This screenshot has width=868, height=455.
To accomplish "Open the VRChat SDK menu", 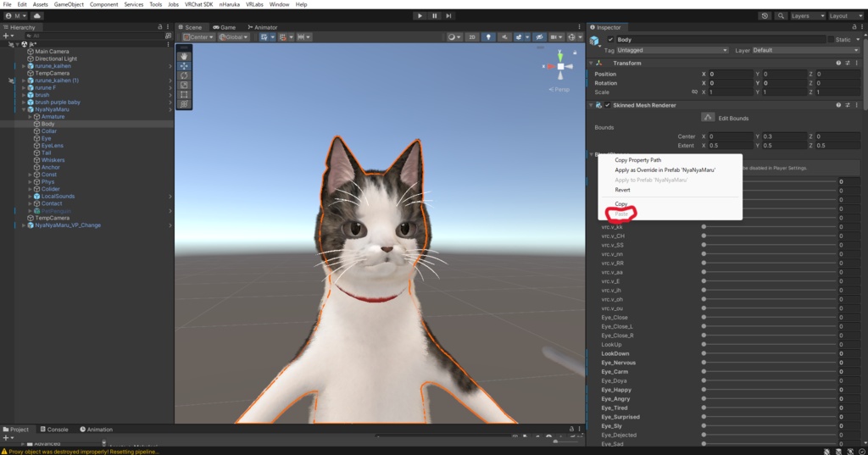I will 198,4.
